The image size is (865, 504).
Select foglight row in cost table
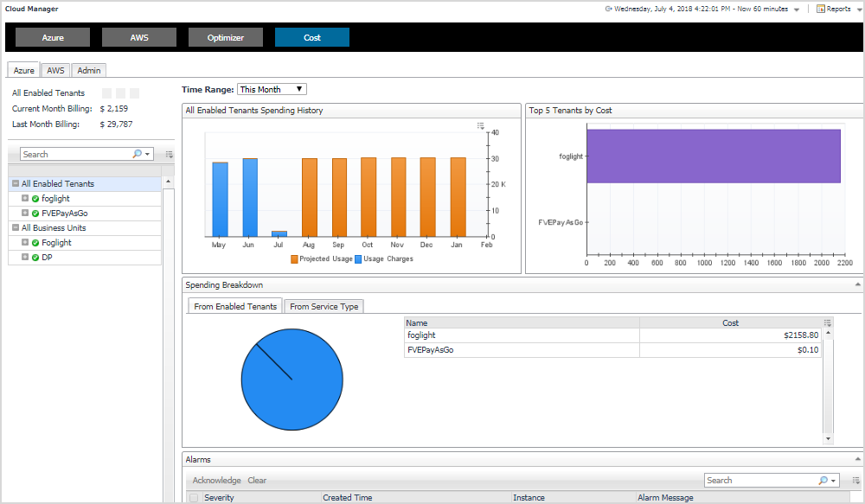[x=613, y=335]
